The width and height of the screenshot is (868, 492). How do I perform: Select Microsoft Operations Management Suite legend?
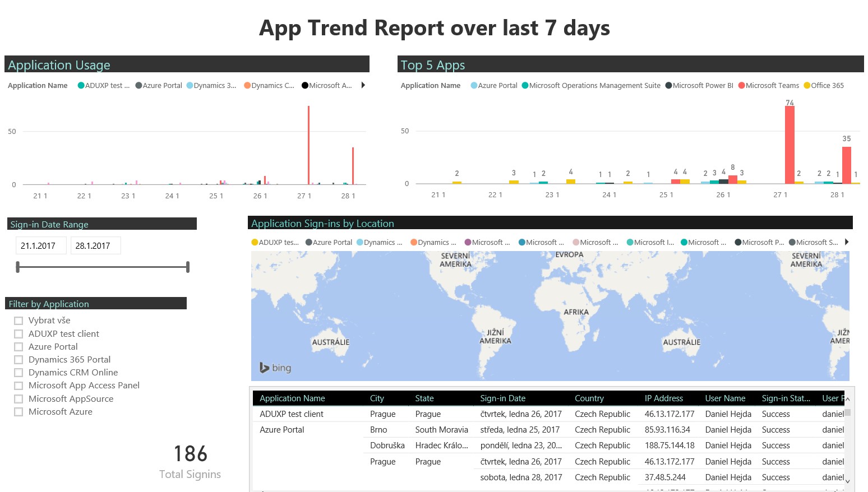(591, 86)
